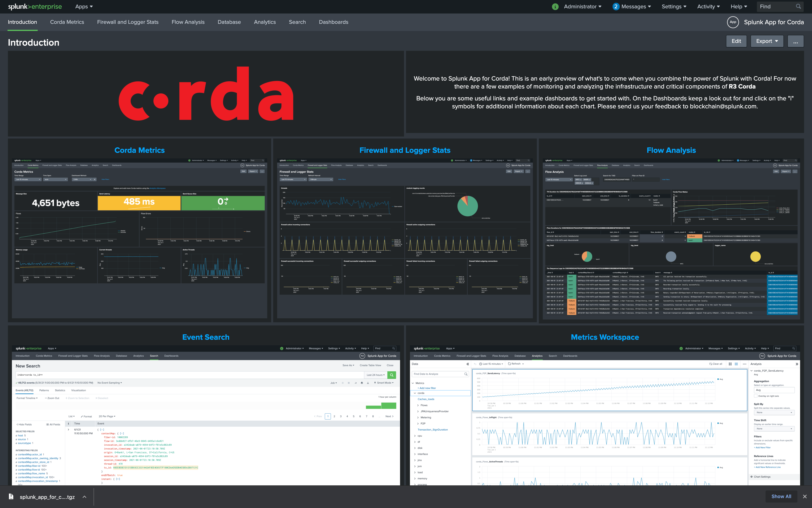Switch to the Corda Metrics tab
The image size is (812, 508).
(x=67, y=22)
